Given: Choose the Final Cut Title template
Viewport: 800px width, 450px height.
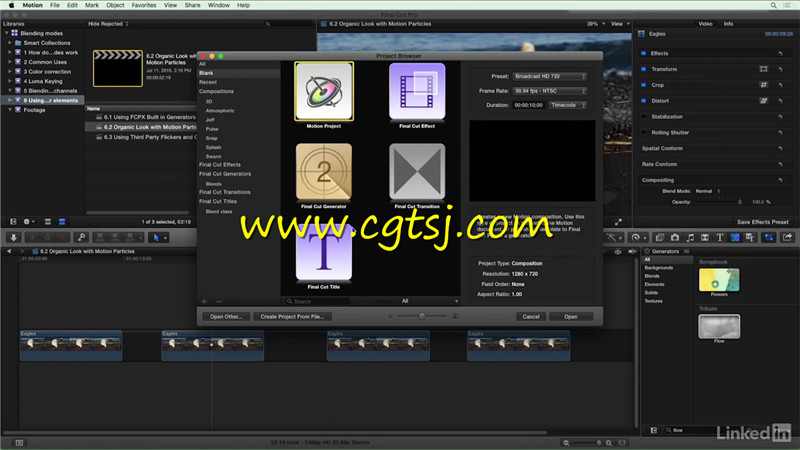Looking at the screenshot, I should tap(323, 253).
